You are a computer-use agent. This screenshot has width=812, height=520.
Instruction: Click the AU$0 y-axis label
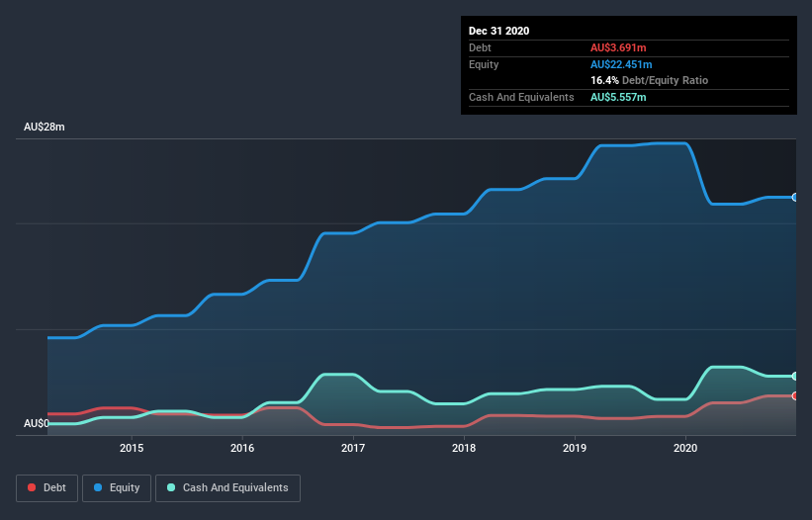point(38,424)
